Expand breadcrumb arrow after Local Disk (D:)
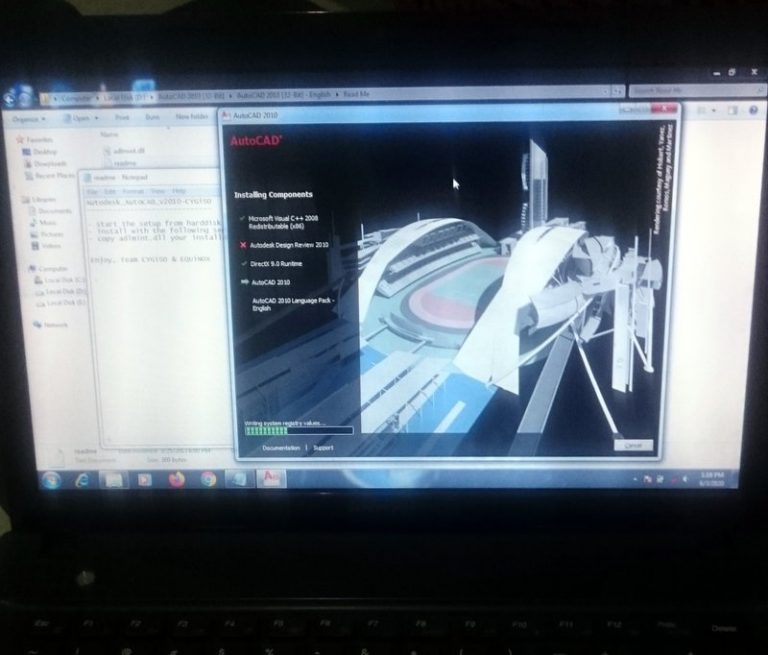Viewport: 768px width, 655px height. click(x=152, y=97)
